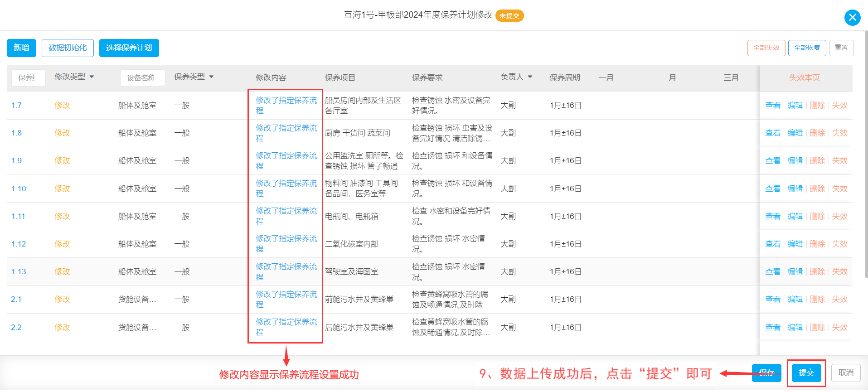
Task: Click 保养周期 column header
Action: [x=565, y=77]
